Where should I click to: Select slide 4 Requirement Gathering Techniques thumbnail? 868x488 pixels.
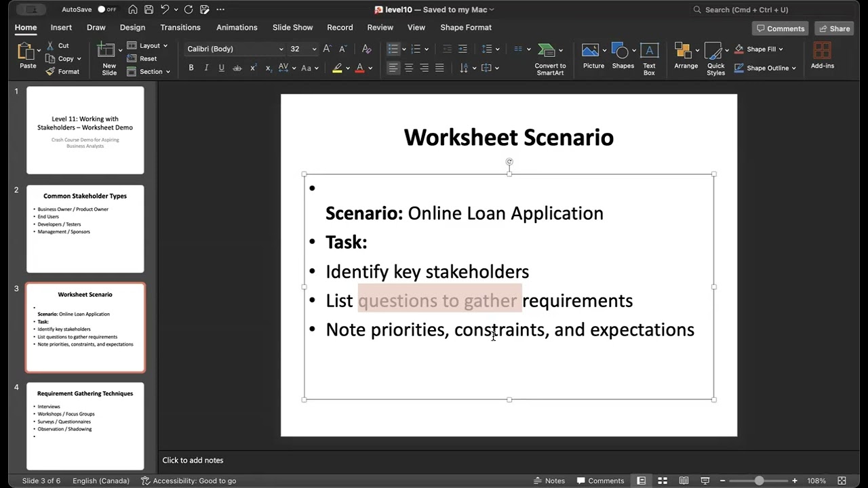pyautogui.click(x=85, y=426)
